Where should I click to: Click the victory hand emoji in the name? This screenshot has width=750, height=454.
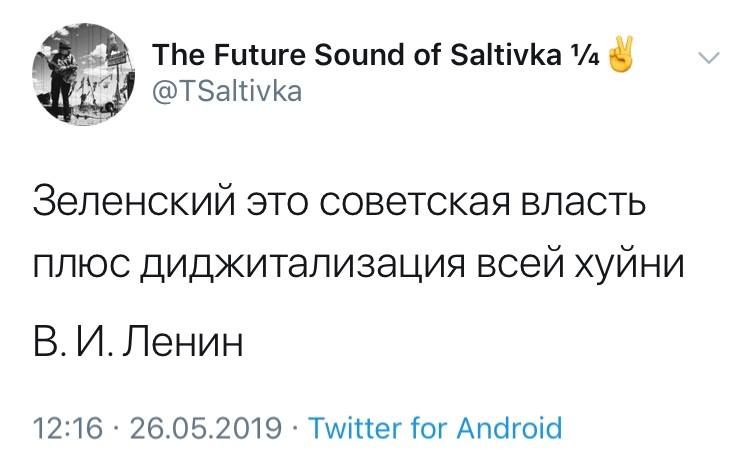pos(620,54)
